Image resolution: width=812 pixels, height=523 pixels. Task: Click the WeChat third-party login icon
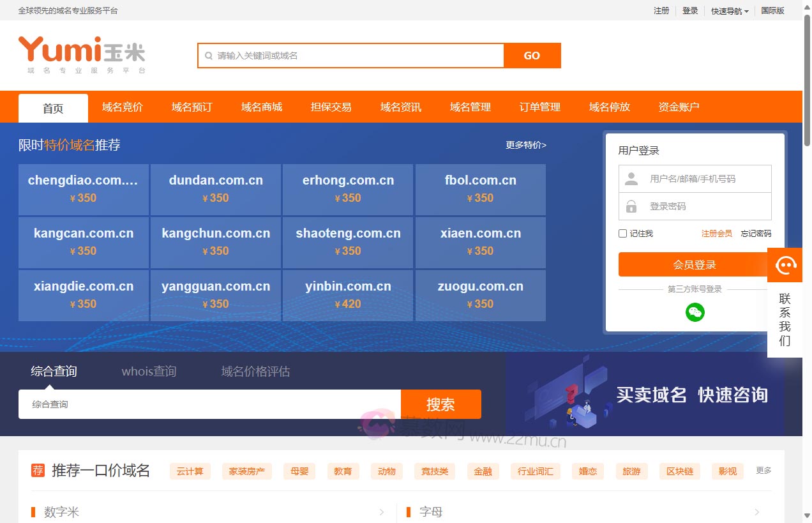click(695, 312)
